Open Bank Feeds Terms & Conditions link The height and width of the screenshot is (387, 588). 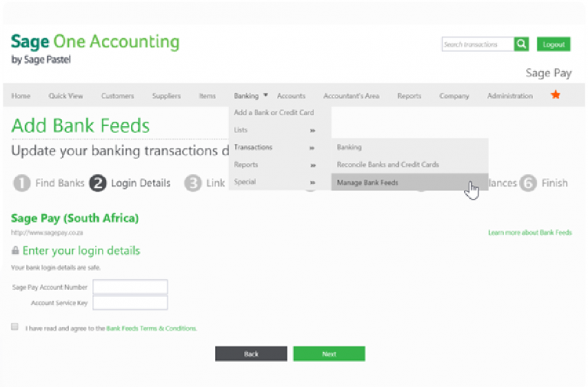[x=152, y=328]
